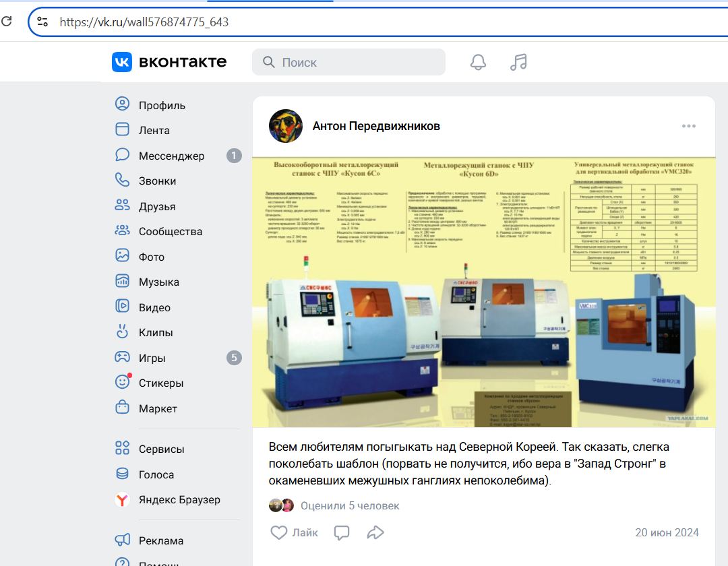Click the likers' small avatars
Screen dimensions: 728x566
[281, 505]
